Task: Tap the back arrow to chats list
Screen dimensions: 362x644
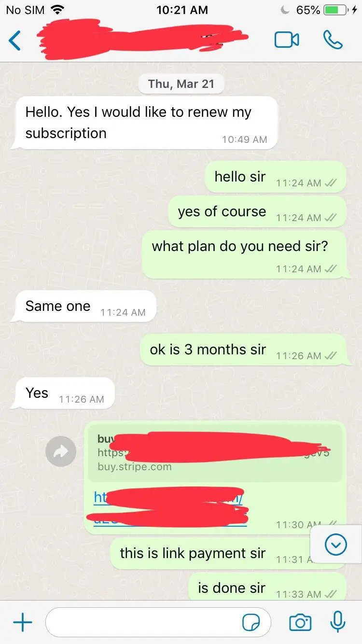Action: coord(15,41)
